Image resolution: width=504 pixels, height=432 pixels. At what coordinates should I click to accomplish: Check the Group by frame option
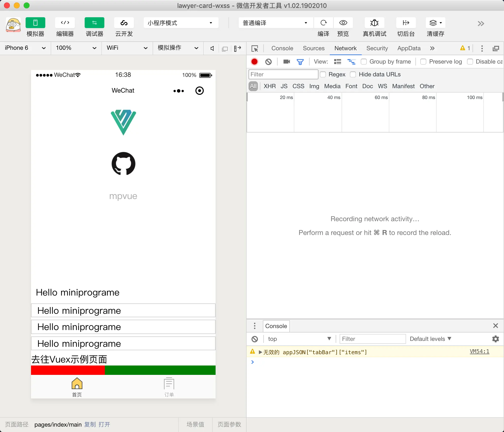coord(363,62)
